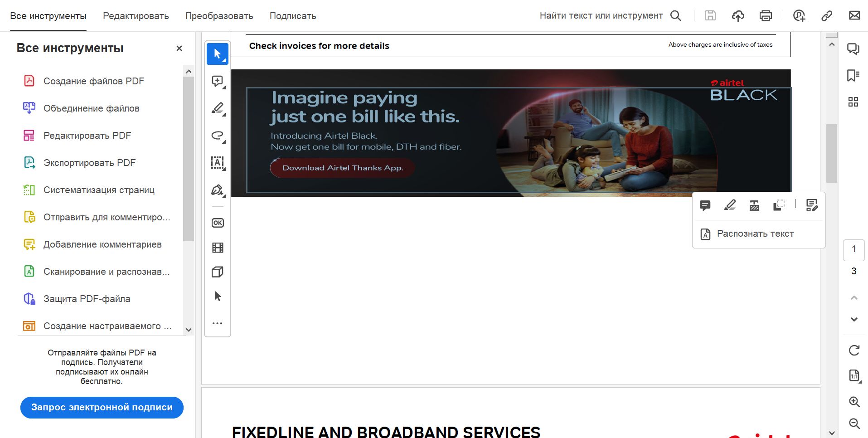Open page fit display options icon
868x438 pixels.
pyautogui.click(x=854, y=376)
